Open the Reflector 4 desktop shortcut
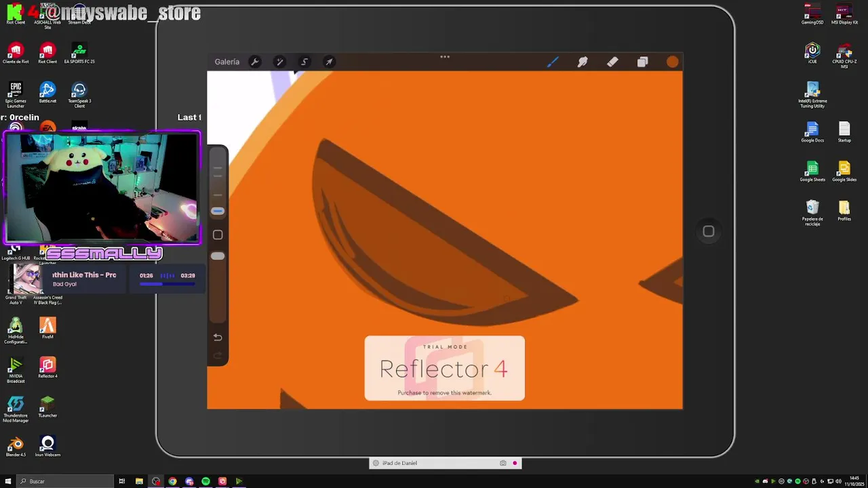 click(47, 368)
